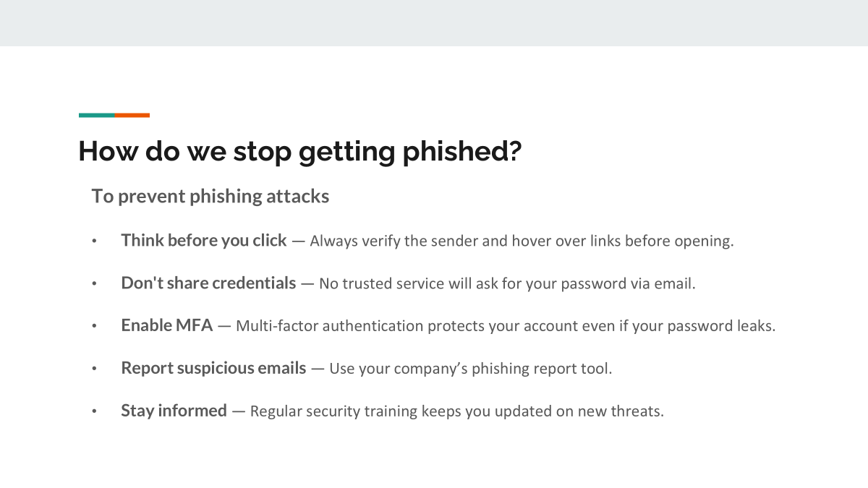Image resolution: width=868 pixels, height=488 pixels.
Task: Click the bullet beside "Think before you click"
Action: pyautogui.click(x=93, y=241)
